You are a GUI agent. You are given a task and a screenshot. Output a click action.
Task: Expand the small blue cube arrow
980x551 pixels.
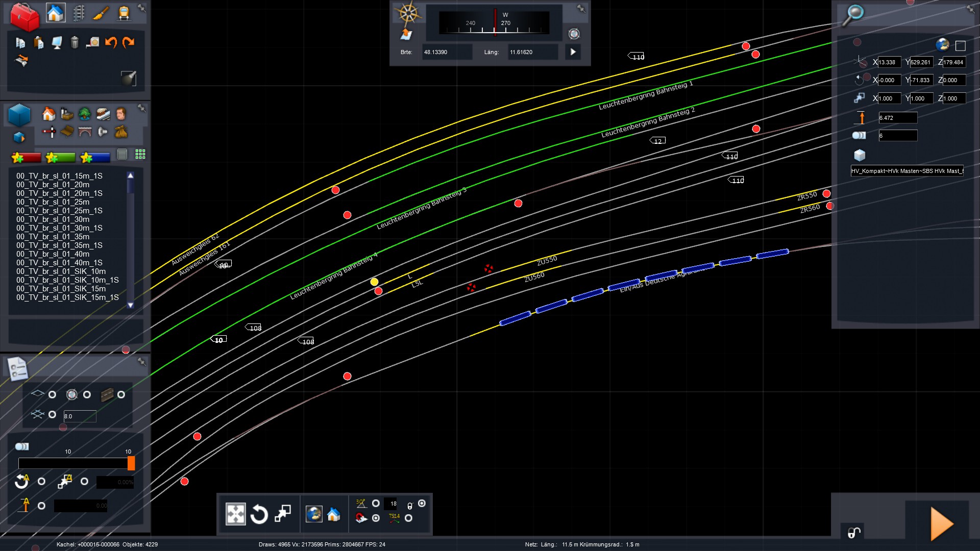point(19,138)
